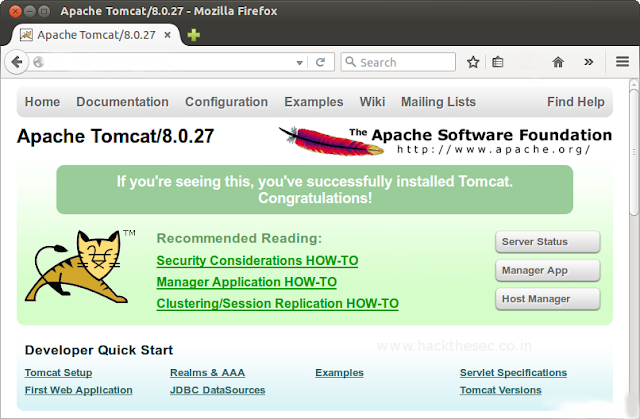The height and width of the screenshot is (419, 640).
Task: Click the Server Status button
Action: click(548, 242)
